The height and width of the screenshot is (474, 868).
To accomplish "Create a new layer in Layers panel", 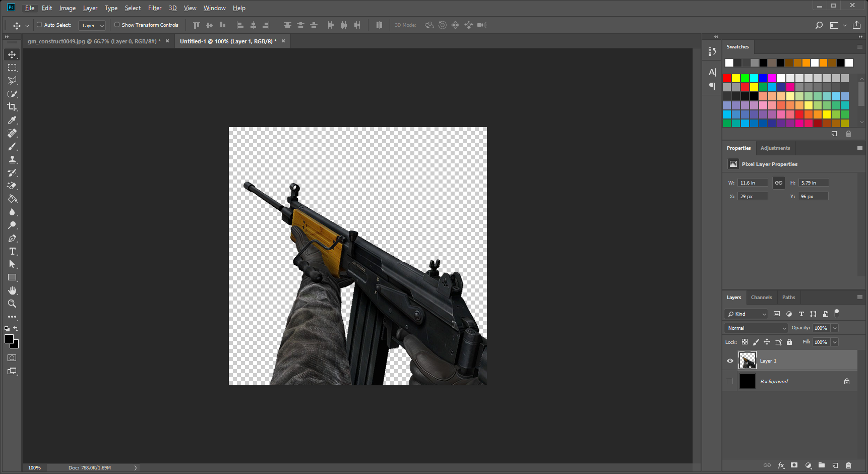I will click(x=835, y=465).
